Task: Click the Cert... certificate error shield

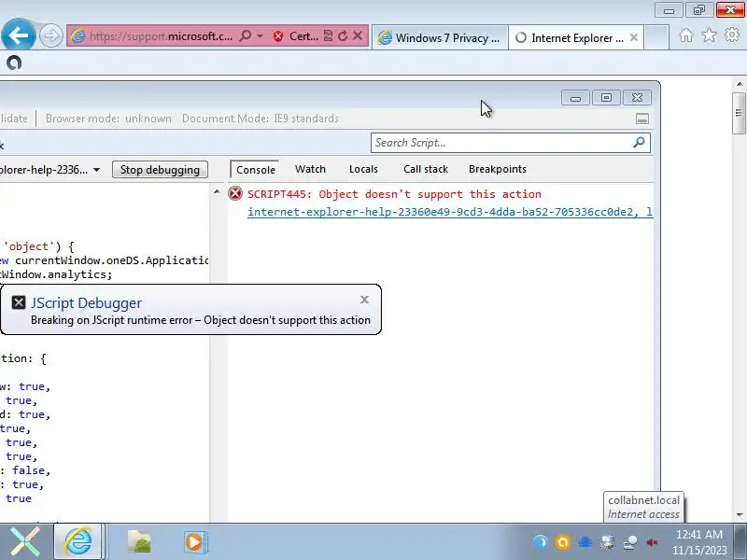Action: (x=296, y=36)
